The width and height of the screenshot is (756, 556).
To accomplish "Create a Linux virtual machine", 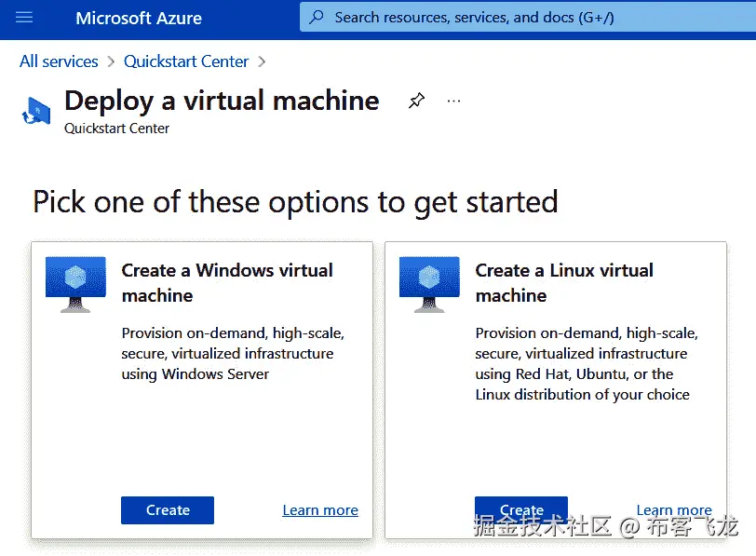I will point(521,510).
